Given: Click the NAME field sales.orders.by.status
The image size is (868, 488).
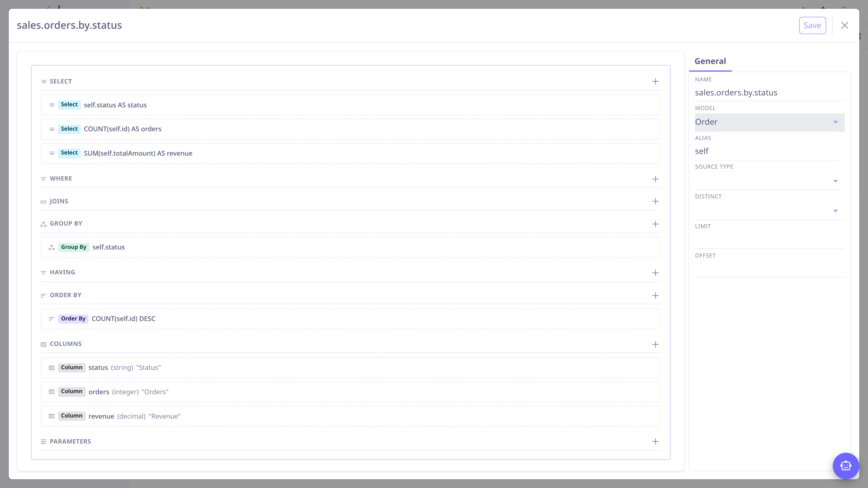Looking at the screenshot, I should pos(769,93).
